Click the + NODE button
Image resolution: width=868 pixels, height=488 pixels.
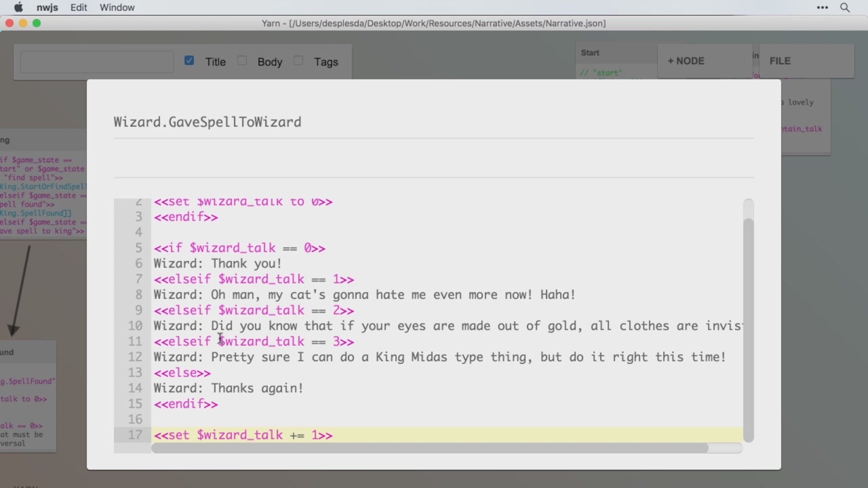coord(705,61)
